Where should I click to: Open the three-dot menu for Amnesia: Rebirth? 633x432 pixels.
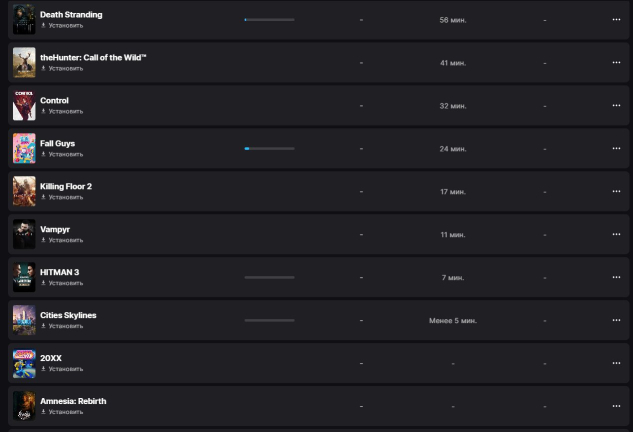click(616, 406)
